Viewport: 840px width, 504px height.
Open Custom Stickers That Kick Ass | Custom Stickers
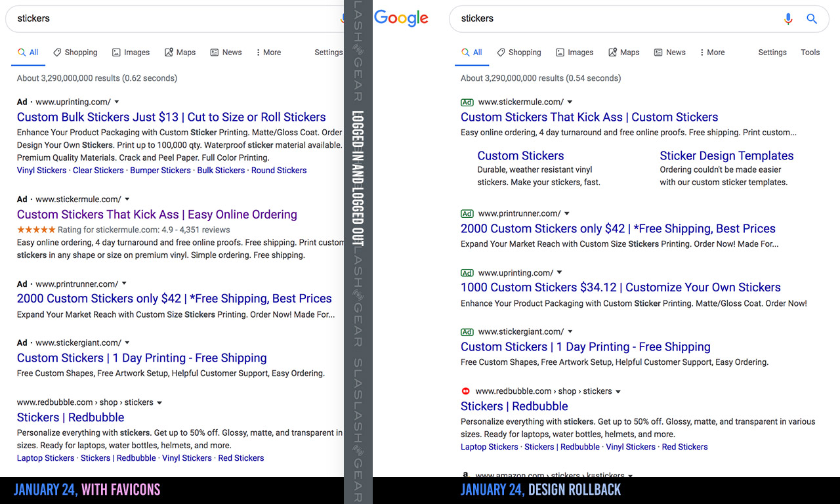[589, 117]
